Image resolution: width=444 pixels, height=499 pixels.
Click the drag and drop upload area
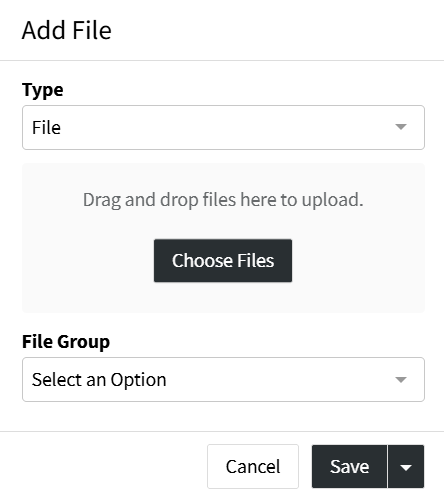[223, 238]
